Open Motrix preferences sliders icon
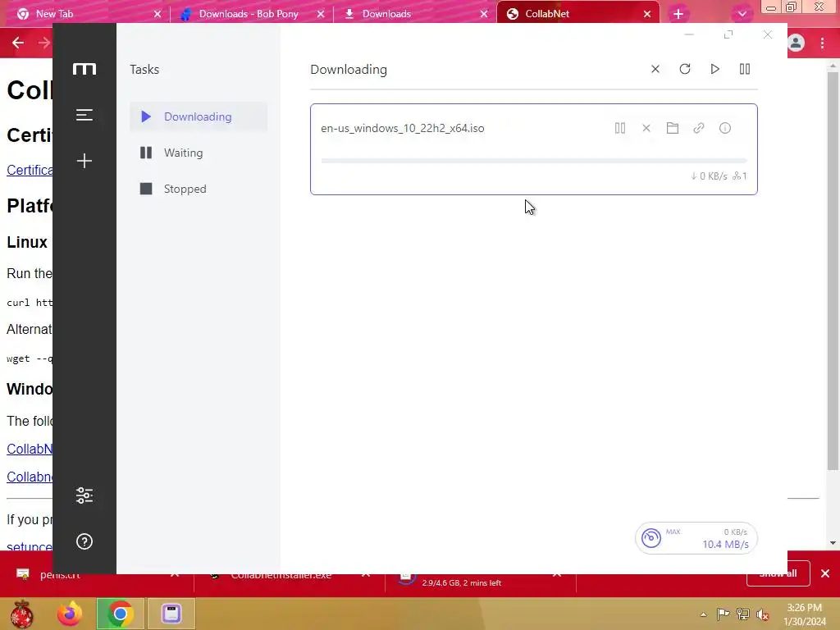Screen dimensions: 840x630 84,495
